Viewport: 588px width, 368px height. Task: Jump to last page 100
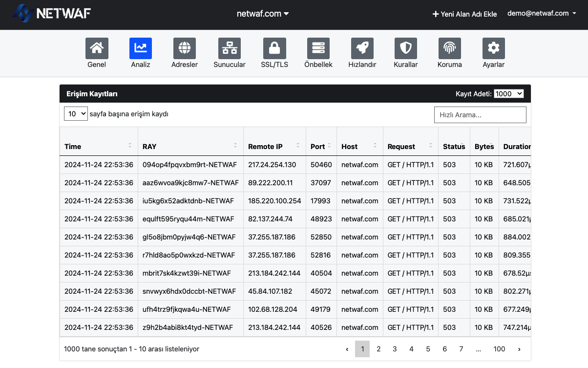pos(499,349)
